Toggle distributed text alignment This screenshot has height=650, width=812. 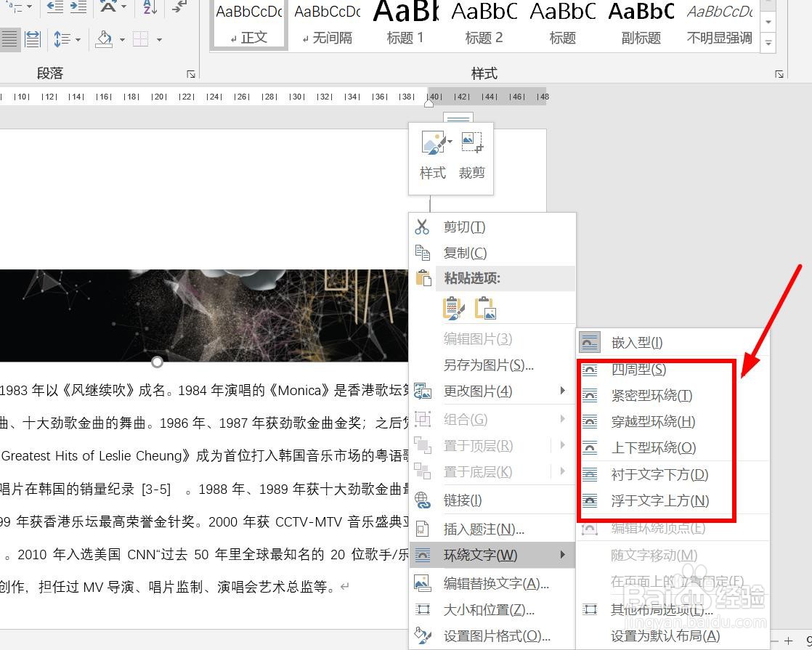33,38
